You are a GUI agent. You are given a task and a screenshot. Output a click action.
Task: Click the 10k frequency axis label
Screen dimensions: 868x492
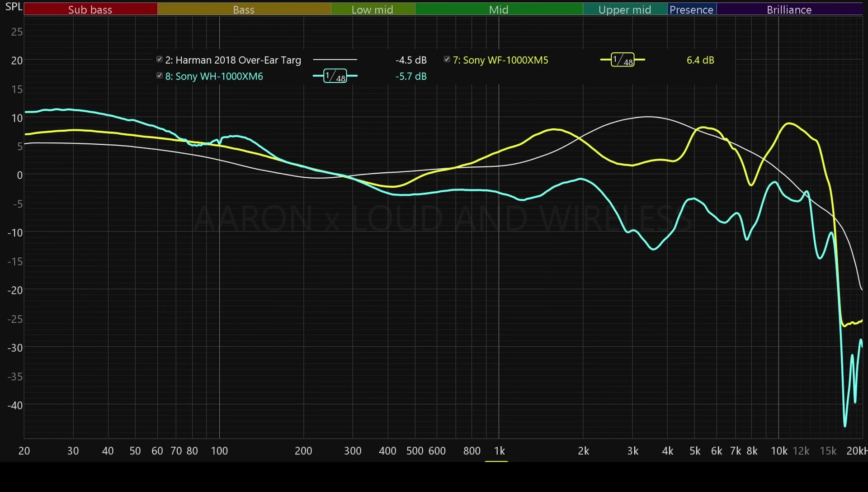click(x=779, y=451)
